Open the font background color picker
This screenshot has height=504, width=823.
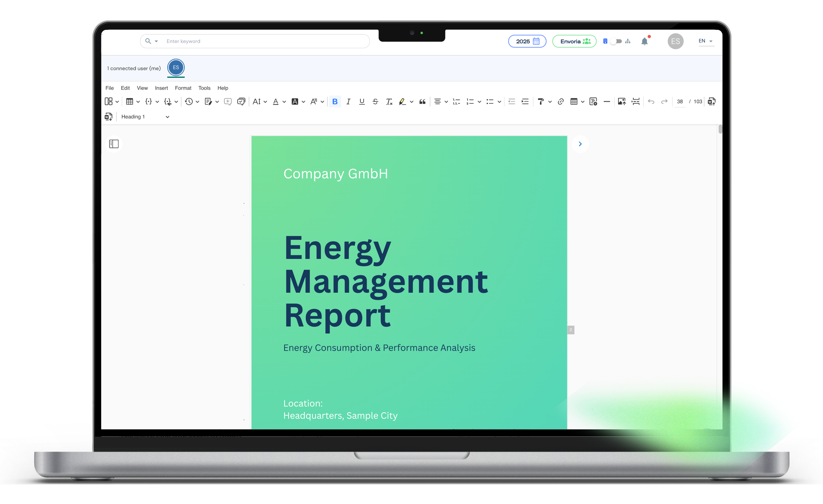[x=295, y=102]
